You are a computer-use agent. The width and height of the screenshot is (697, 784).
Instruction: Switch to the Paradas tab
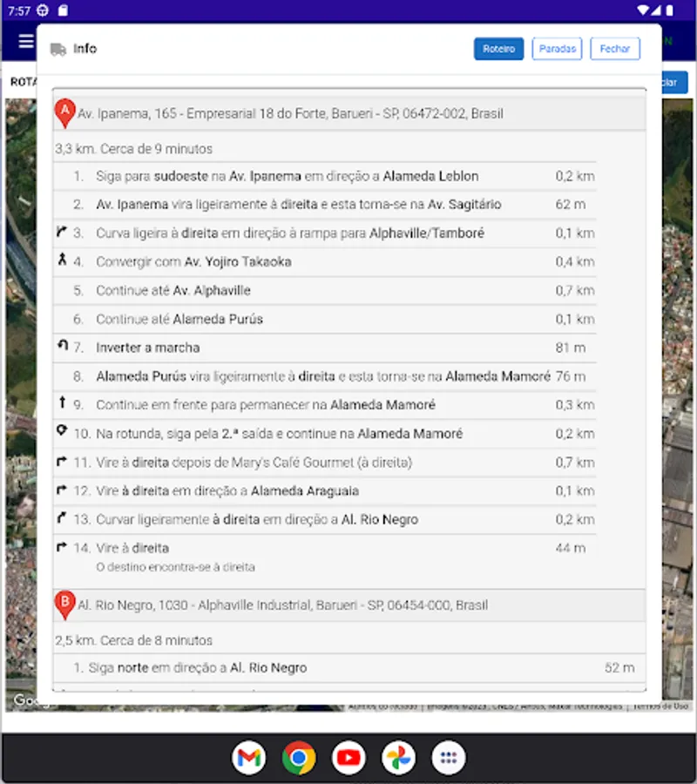557,49
